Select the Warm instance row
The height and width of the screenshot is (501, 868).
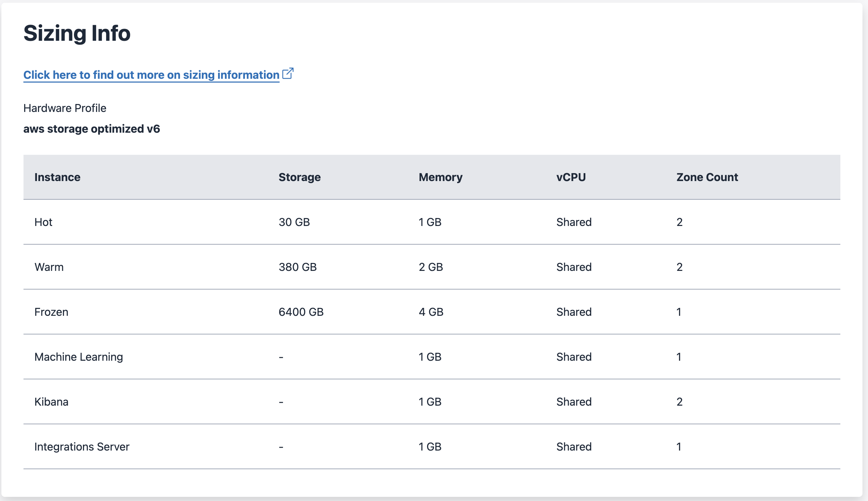pyautogui.click(x=49, y=267)
